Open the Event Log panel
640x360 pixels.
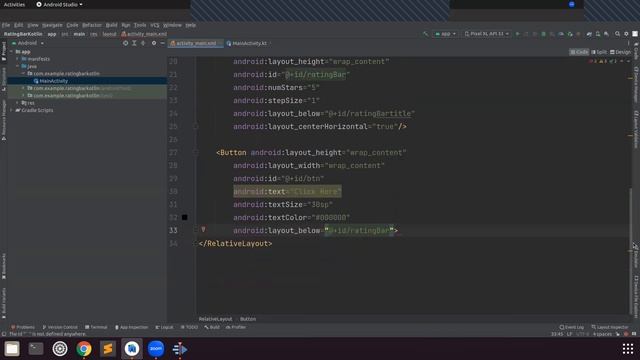[571, 327]
